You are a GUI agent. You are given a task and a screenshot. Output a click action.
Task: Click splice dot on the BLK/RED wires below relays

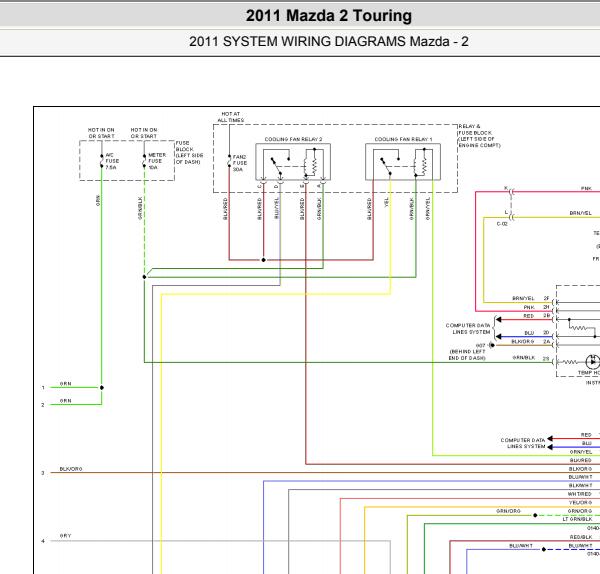pos(263,260)
